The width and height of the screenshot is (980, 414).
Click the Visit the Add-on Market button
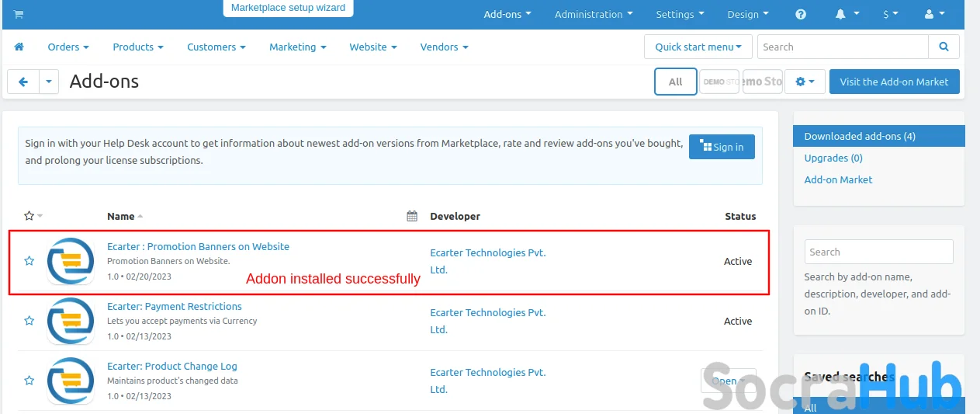pyautogui.click(x=894, y=82)
